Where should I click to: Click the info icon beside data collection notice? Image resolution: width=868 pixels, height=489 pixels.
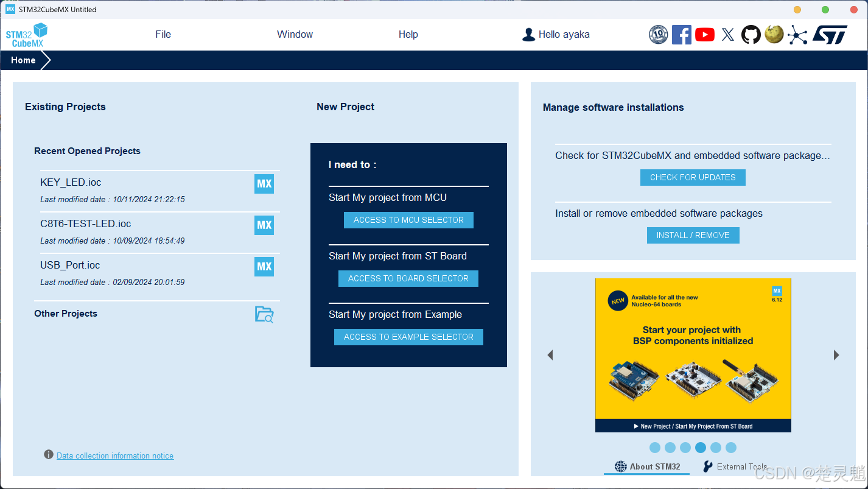pyautogui.click(x=49, y=455)
